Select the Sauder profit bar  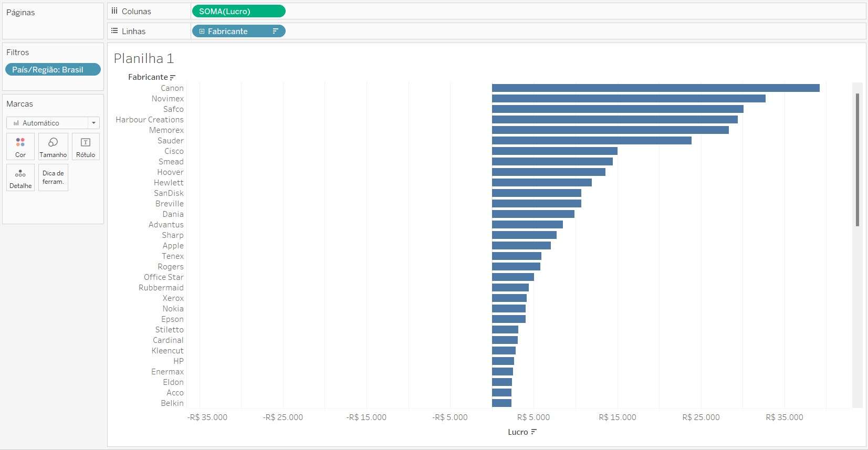click(592, 140)
